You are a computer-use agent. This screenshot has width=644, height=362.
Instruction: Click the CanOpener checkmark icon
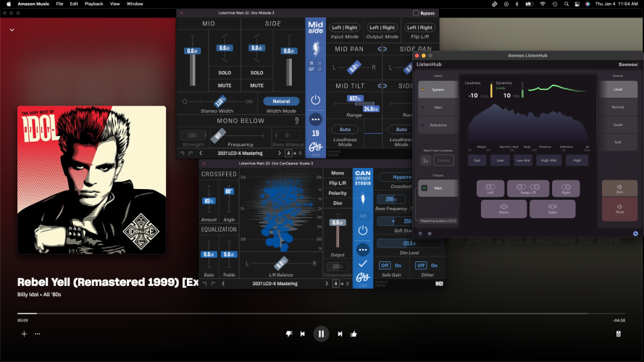[363, 264]
